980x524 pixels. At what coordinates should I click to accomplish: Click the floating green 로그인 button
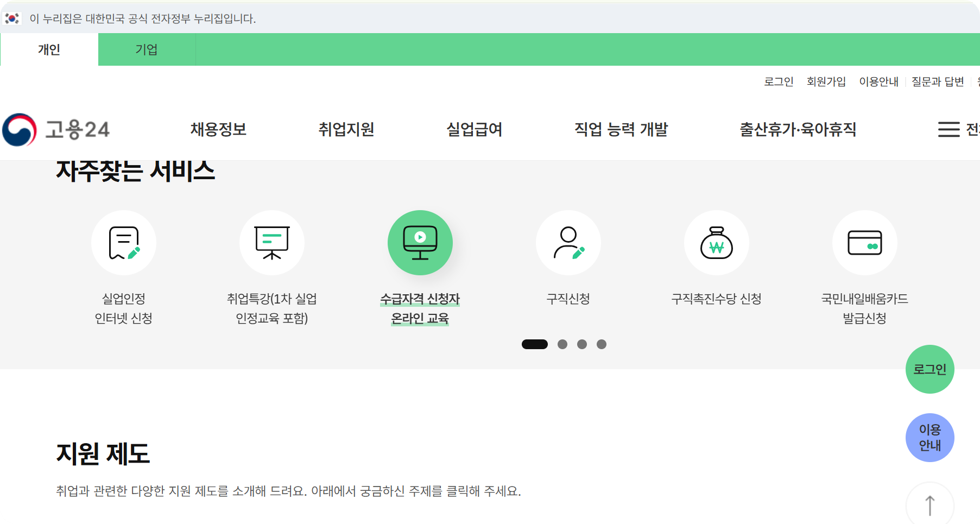[930, 369]
